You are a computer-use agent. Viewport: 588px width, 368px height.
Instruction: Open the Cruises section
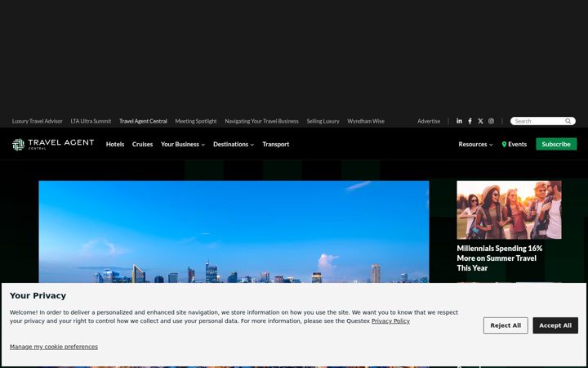pyautogui.click(x=142, y=144)
